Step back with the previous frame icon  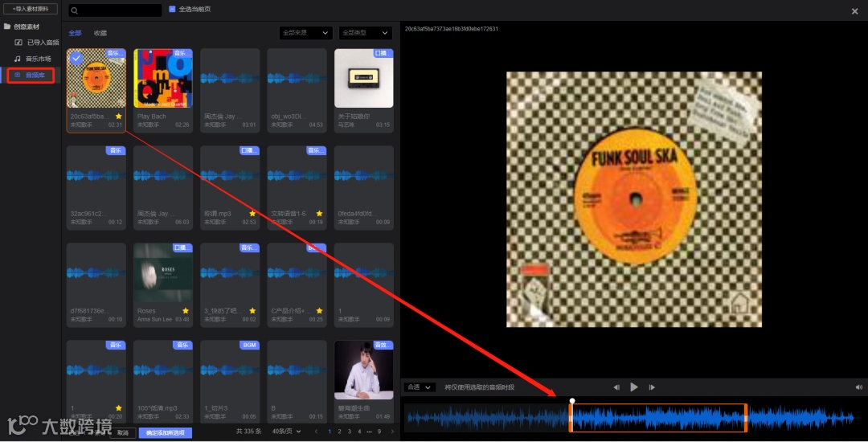tap(616, 387)
